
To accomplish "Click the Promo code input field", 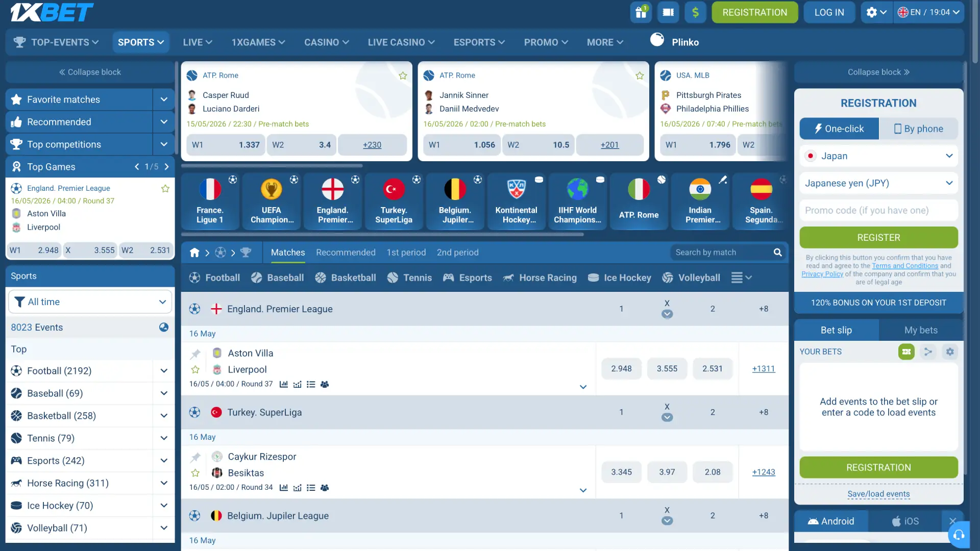I will 878,210.
